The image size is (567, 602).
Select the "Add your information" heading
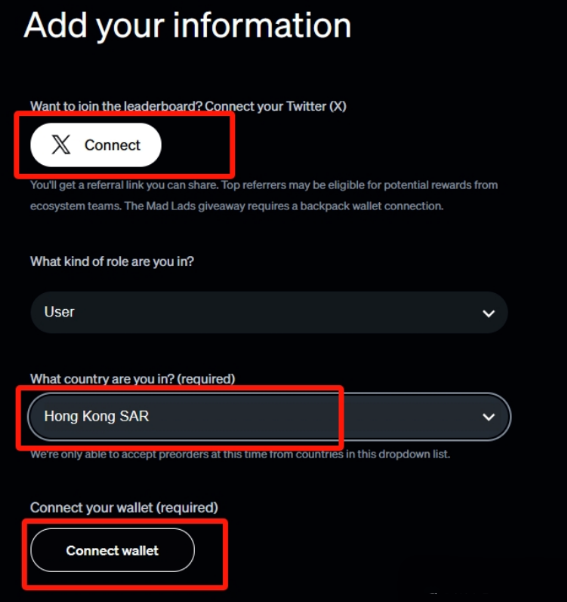coord(187,26)
